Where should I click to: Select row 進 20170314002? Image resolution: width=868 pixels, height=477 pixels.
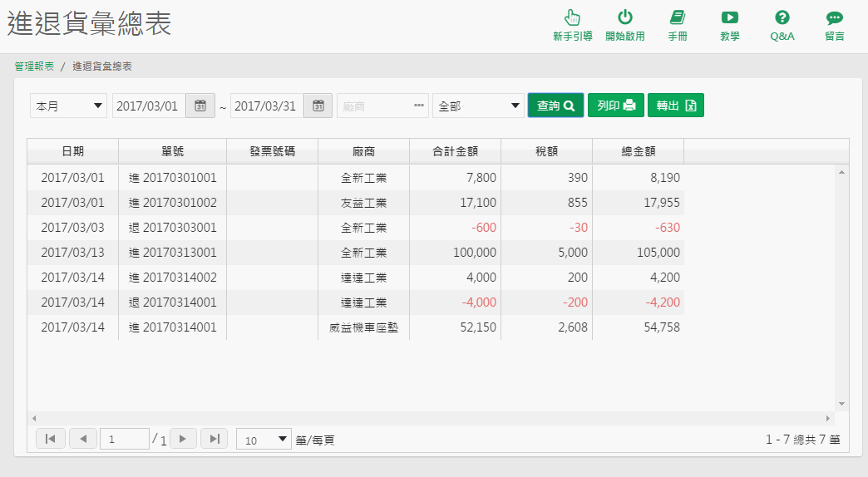[355, 278]
